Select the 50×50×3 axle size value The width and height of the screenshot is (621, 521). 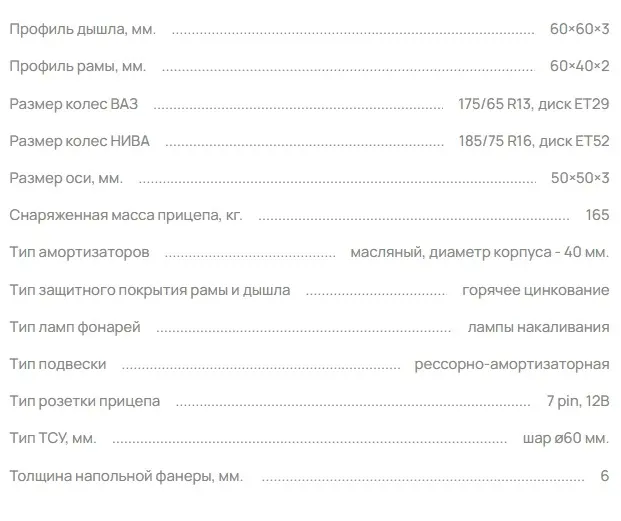tap(579, 178)
